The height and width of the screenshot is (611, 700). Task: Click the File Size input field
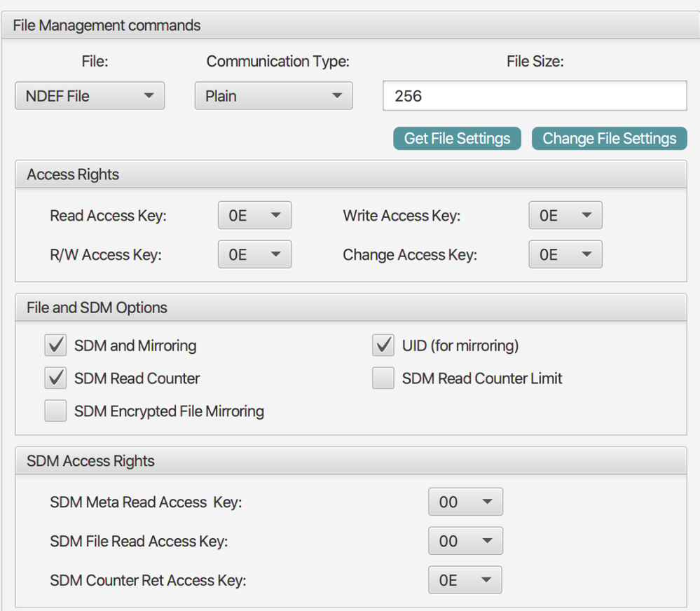(534, 96)
